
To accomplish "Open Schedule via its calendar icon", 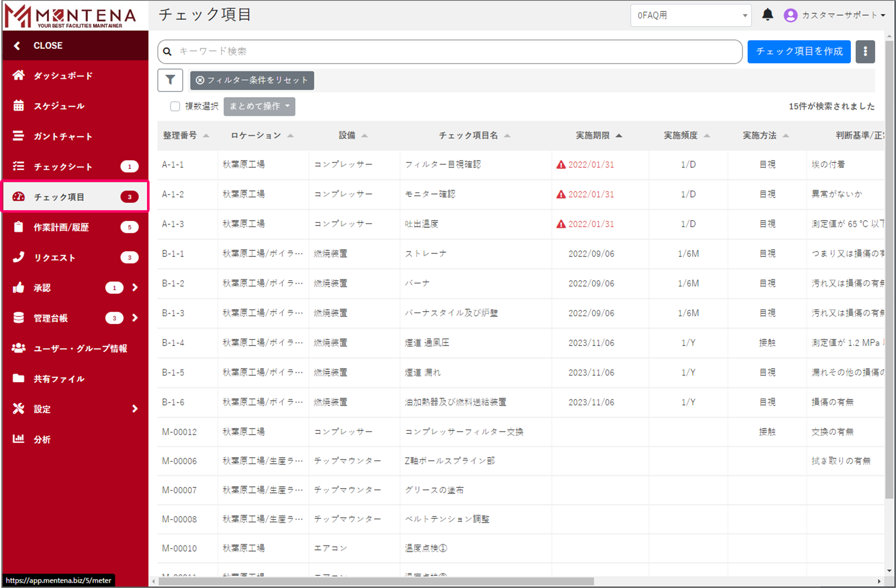I will click(18, 106).
